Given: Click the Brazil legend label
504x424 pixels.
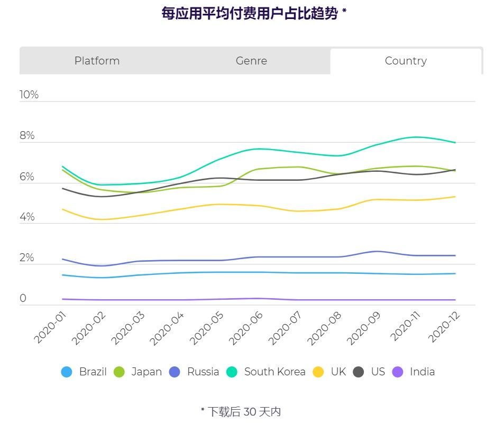Looking at the screenshot, I should coord(93,372).
